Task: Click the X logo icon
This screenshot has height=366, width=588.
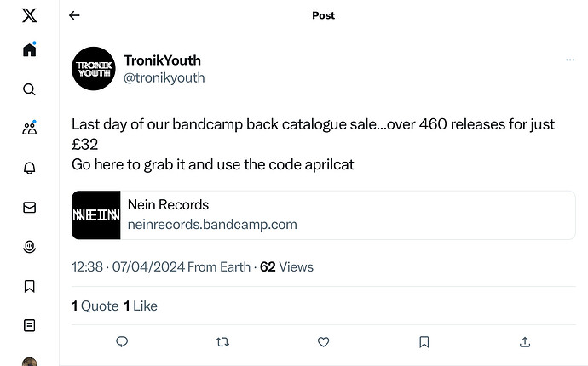Action: pos(29,15)
